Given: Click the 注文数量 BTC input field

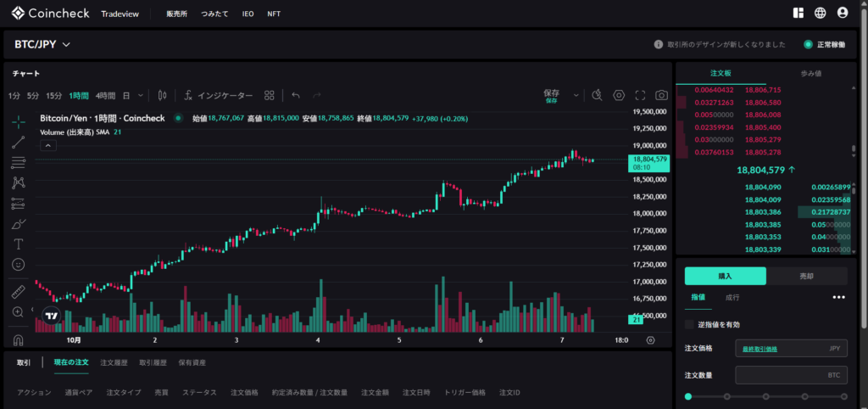Looking at the screenshot, I should 790,374.
